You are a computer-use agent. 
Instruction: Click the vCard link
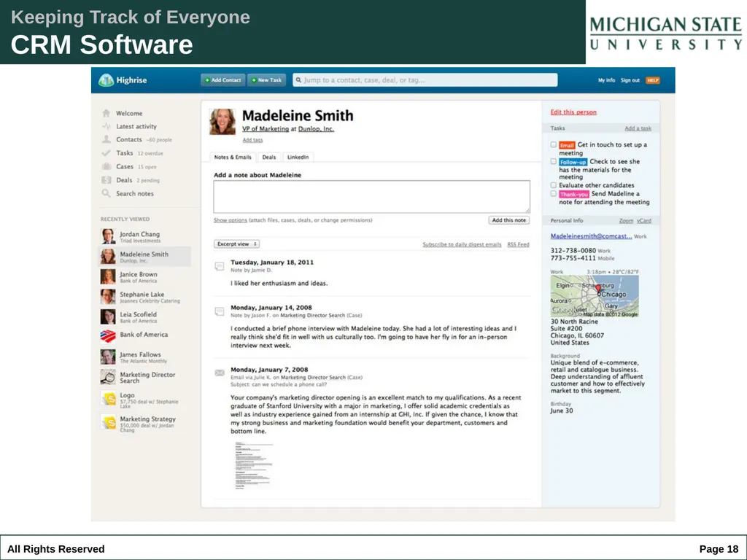(x=643, y=221)
